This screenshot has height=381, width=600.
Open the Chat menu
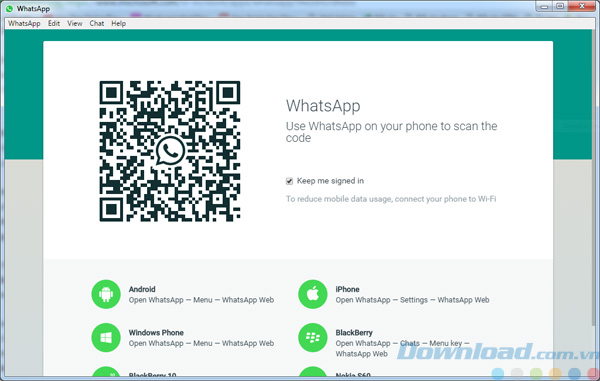(x=97, y=23)
